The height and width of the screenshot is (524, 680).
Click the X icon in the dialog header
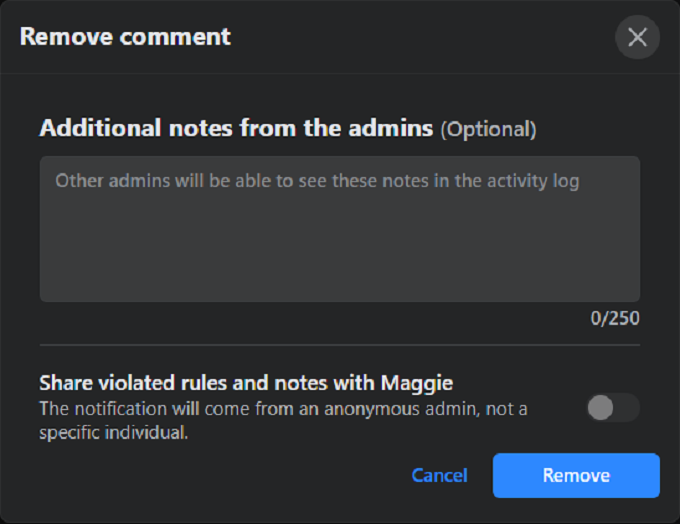pyautogui.click(x=637, y=38)
